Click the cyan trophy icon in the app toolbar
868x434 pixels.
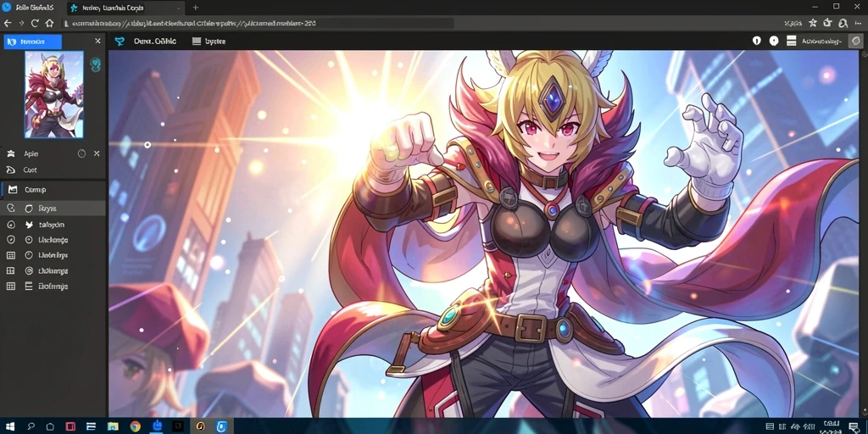point(119,41)
